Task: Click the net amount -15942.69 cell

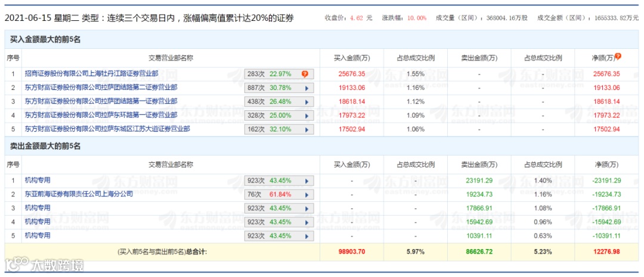Action: click(606, 222)
